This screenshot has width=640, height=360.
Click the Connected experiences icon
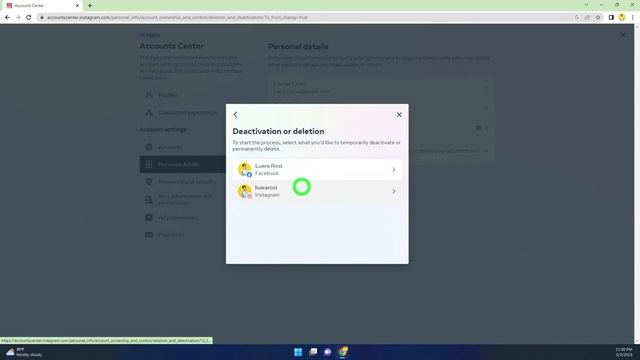coord(149,113)
